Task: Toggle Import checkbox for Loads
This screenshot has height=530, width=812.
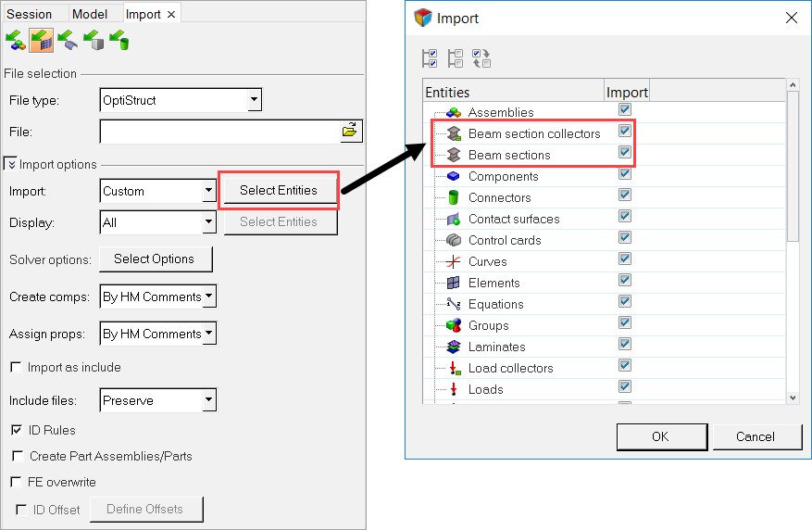Action: [x=625, y=386]
